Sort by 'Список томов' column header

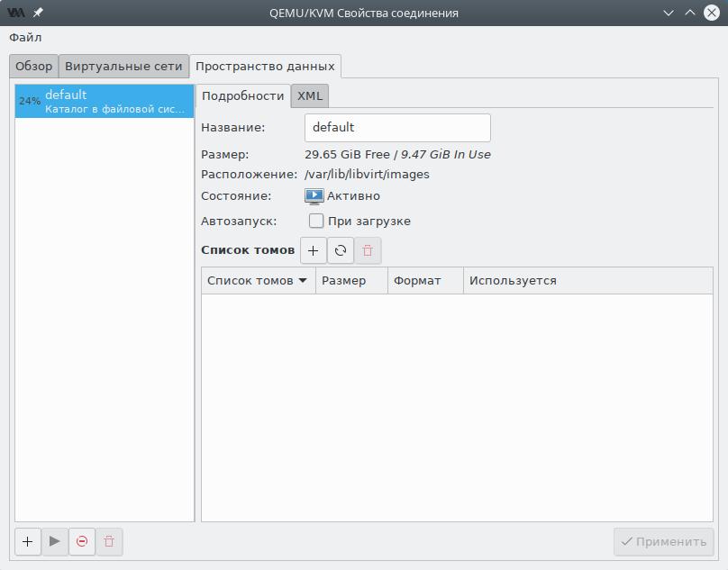point(257,280)
